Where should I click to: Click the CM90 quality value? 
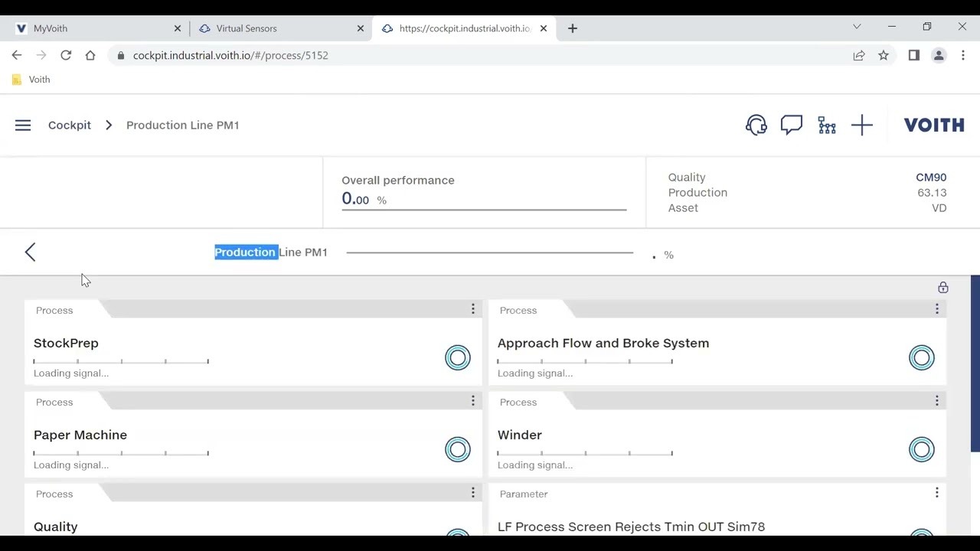coord(931,177)
